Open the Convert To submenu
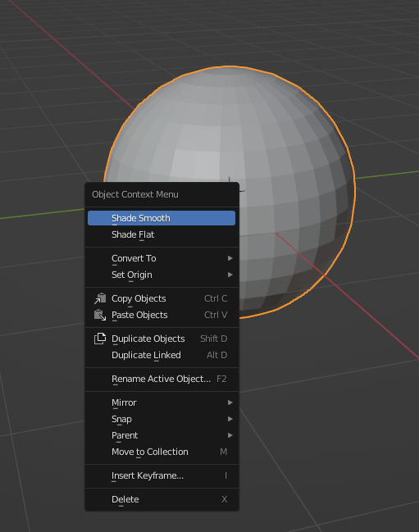The image size is (419, 532). 162,258
